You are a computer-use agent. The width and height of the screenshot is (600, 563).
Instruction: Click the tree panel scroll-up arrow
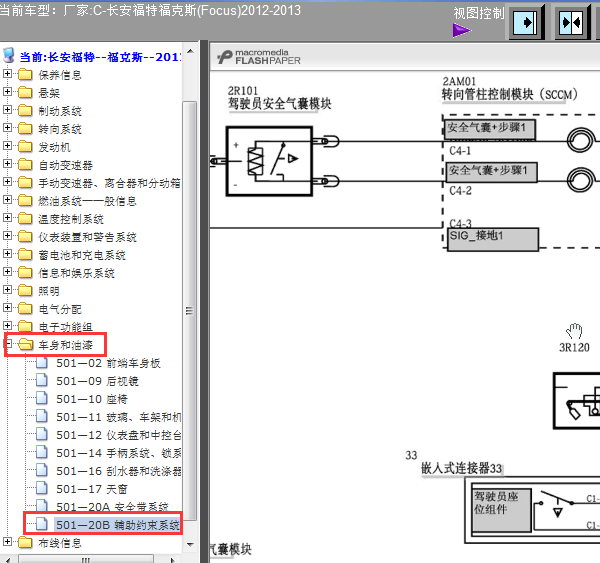tap(190, 51)
